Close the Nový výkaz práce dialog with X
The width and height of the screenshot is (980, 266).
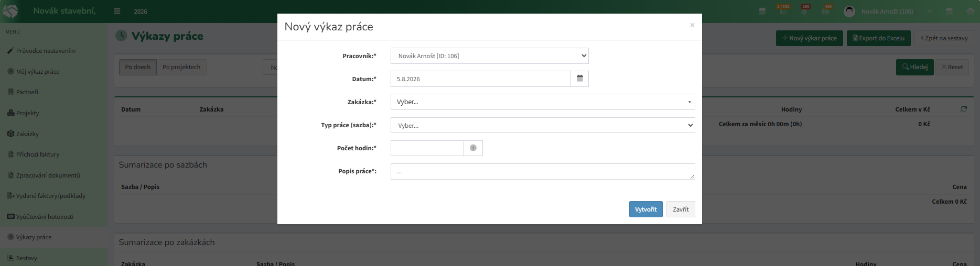coord(692,25)
